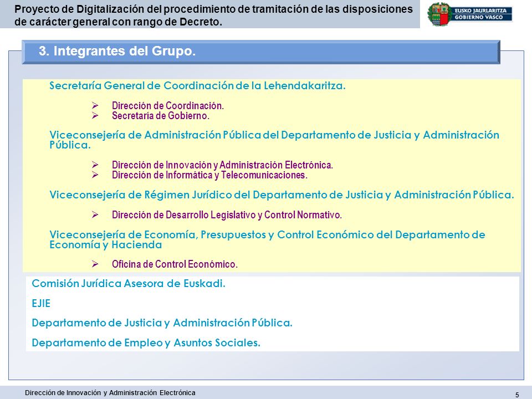Image resolution: width=532 pixels, height=399 pixels.
Task: Click the arrow bullet beside Secretaría de Gobierno
Action: (95, 116)
